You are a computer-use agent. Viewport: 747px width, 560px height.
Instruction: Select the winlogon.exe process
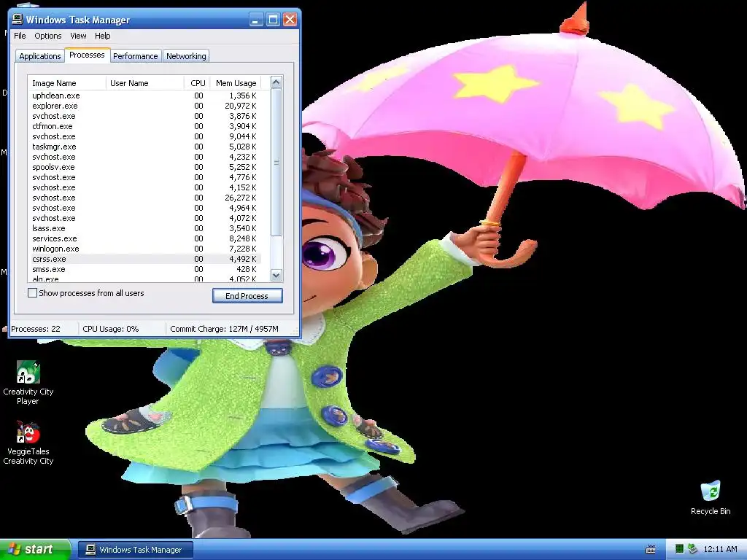point(144,249)
